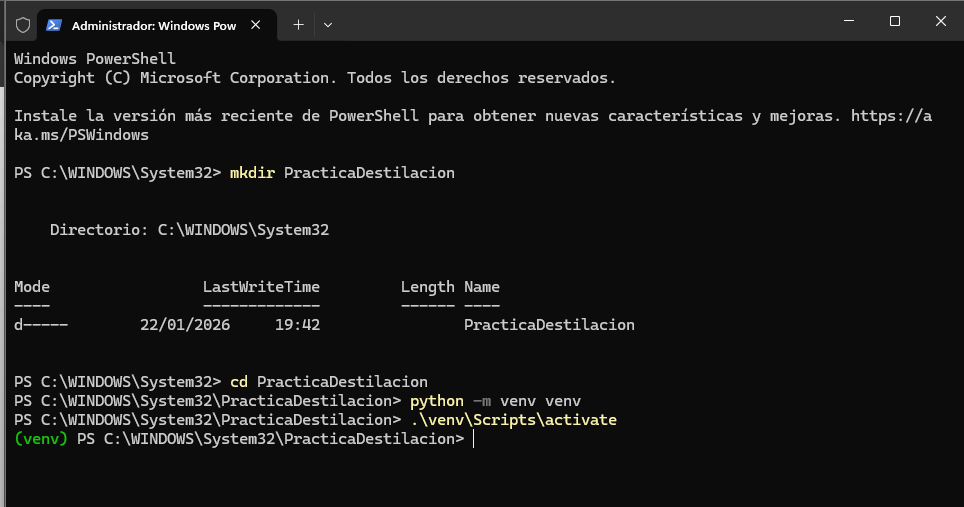Close the Windows Terminal window
This screenshot has height=507, width=964.
click(x=941, y=21)
